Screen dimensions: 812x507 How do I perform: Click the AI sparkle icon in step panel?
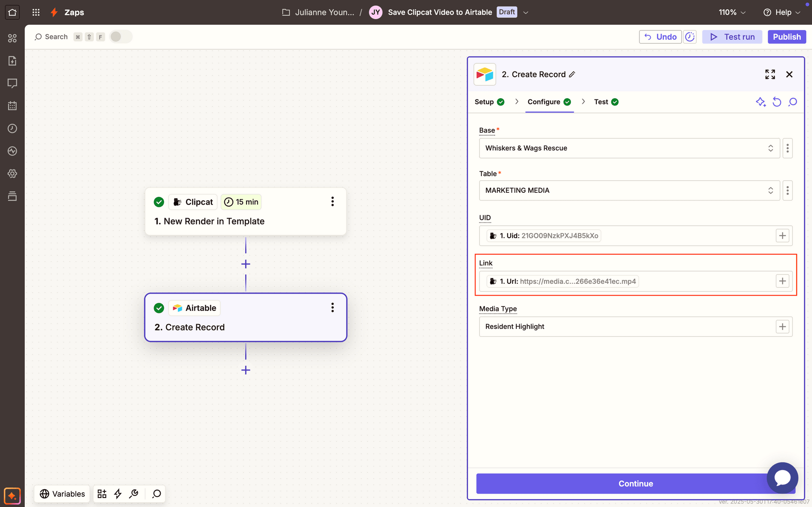[760, 102]
